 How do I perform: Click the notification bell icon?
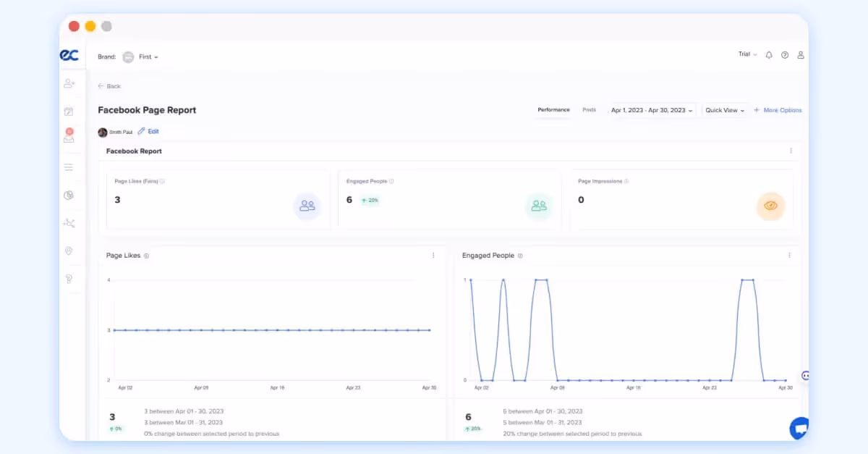tap(769, 54)
